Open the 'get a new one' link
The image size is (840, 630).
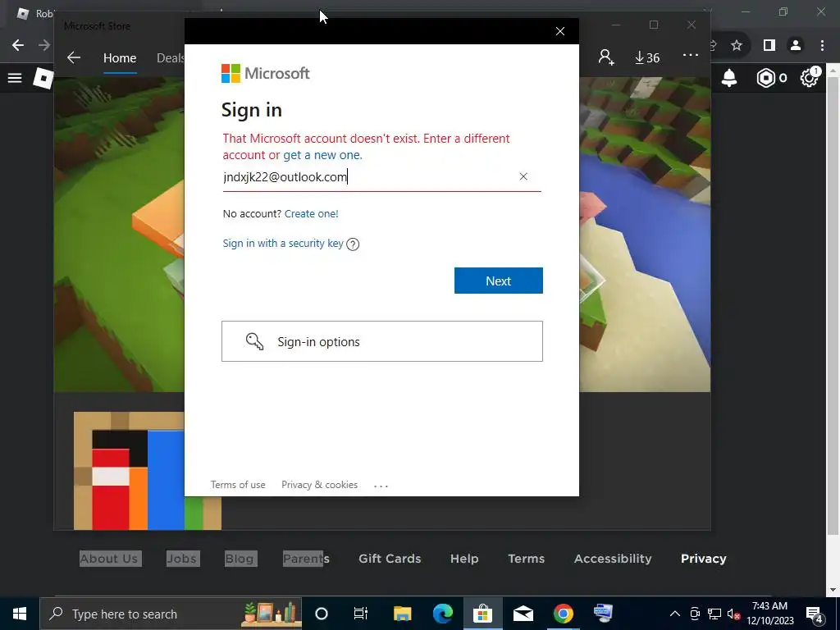322,155
